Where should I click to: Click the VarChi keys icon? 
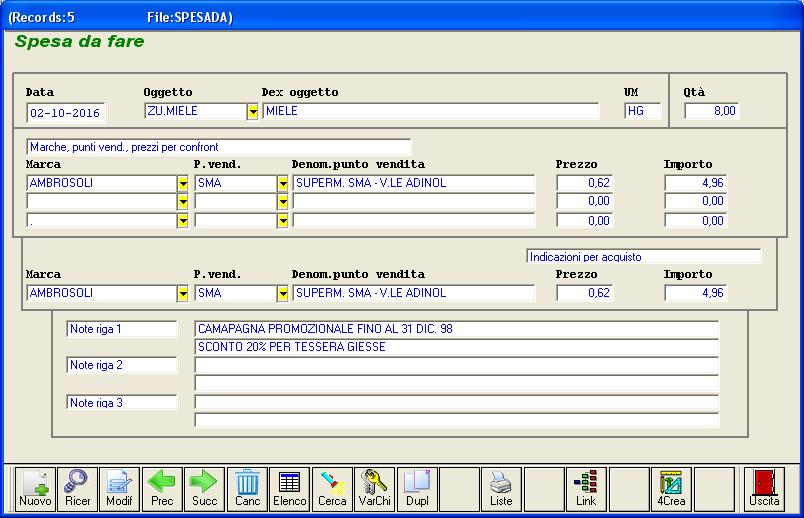click(x=374, y=489)
